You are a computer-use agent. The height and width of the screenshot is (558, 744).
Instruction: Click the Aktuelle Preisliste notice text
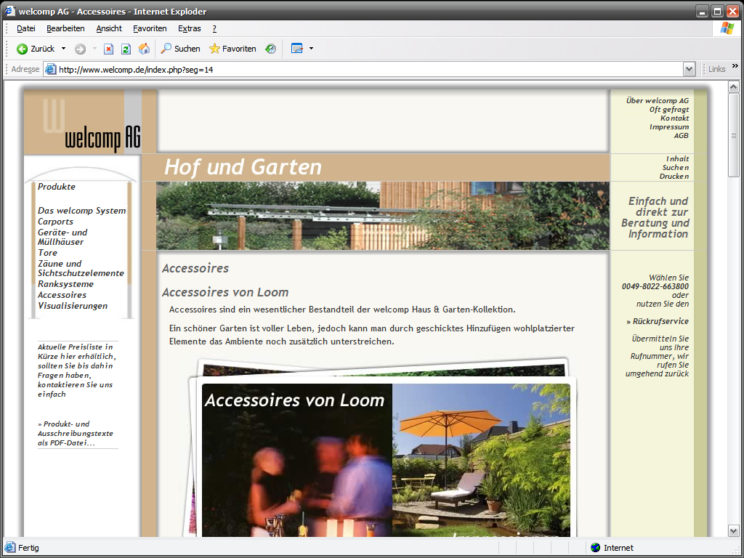click(x=77, y=370)
